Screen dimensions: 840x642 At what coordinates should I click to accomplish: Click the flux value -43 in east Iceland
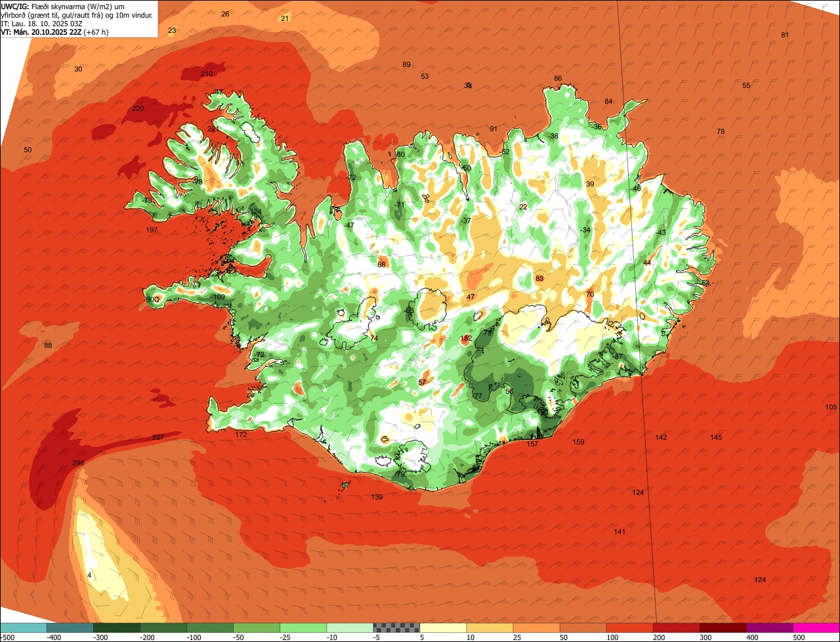[x=661, y=232]
